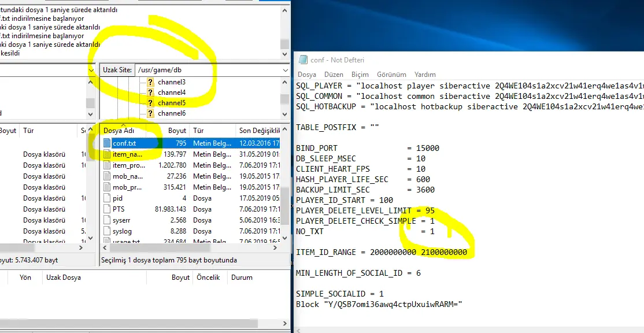Select the channel5 unknown-folder icon

pyautogui.click(x=151, y=103)
